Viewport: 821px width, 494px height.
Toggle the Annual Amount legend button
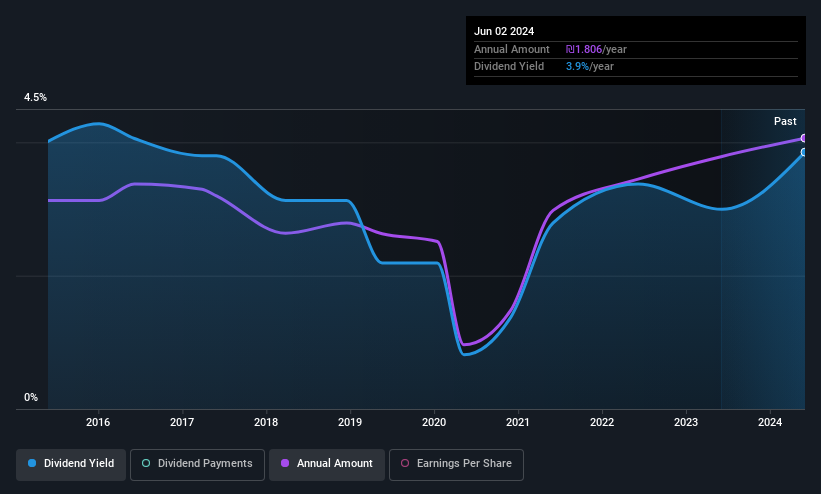(x=327, y=464)
